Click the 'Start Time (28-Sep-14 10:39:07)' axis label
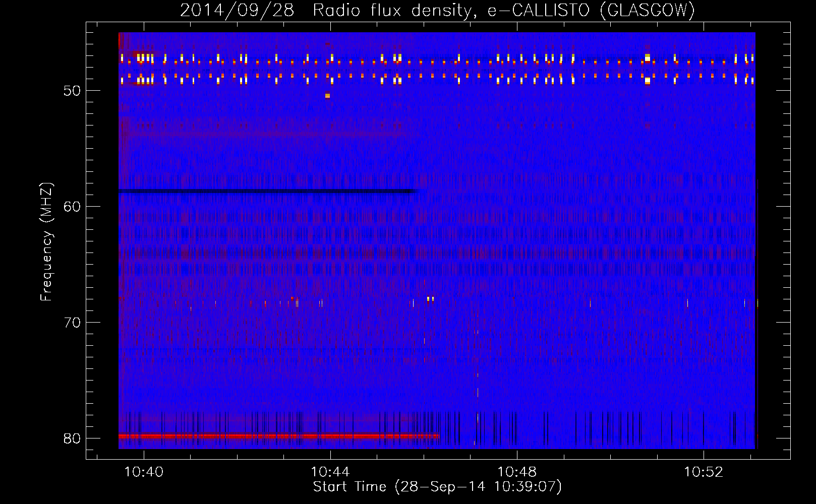 point(437,487)
